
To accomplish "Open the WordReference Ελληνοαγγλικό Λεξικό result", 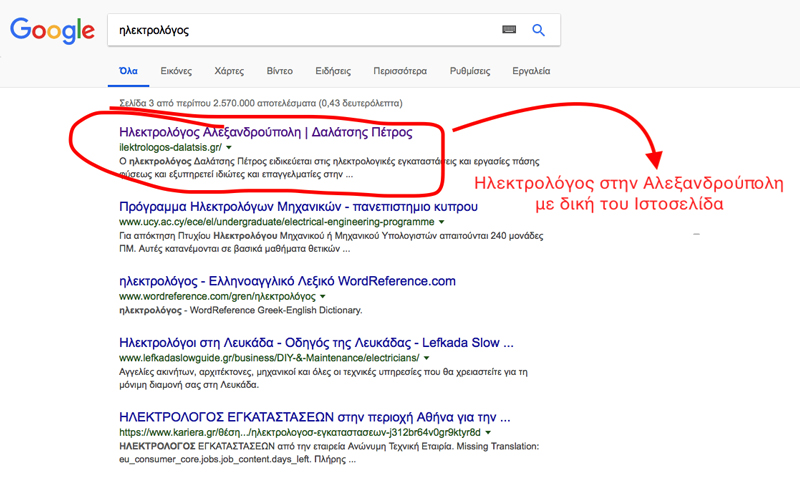I will (x=287, y=281).
